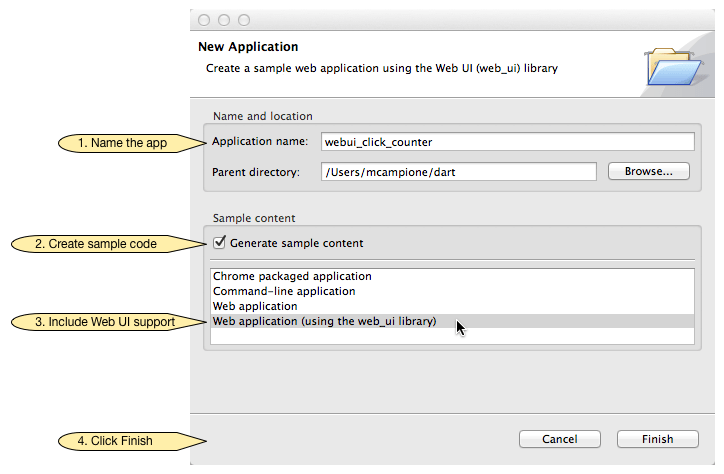This screenshot has height=474, width=724.
Task: Click the third window control button in the title bar
Action: 244,20
